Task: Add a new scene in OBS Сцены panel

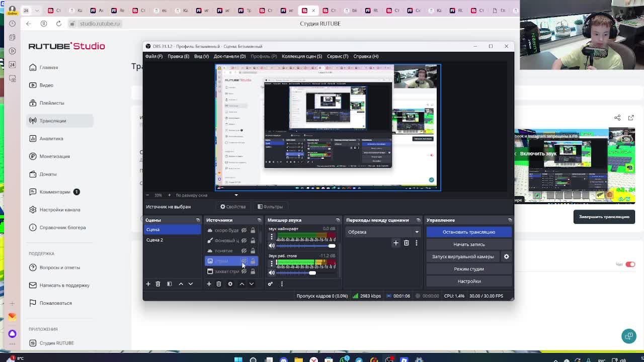Action: coord(148,284)
